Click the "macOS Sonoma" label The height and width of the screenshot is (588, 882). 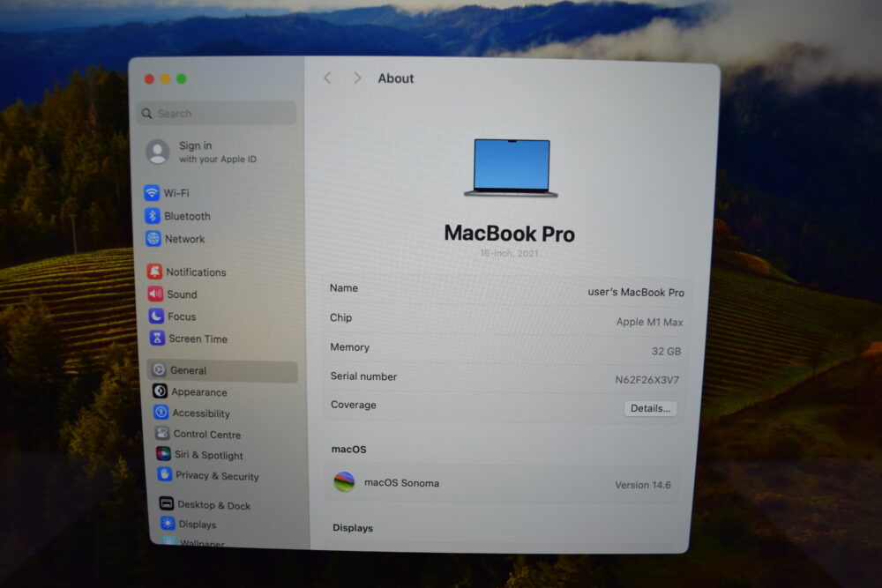tap(401, 482)
